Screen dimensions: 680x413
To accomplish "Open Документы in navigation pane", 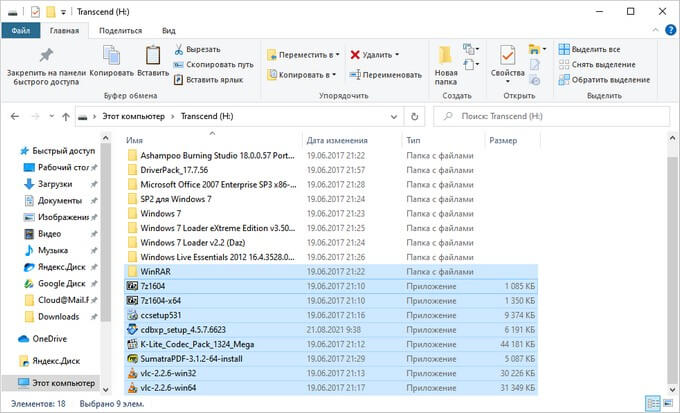I will (60, 200).
